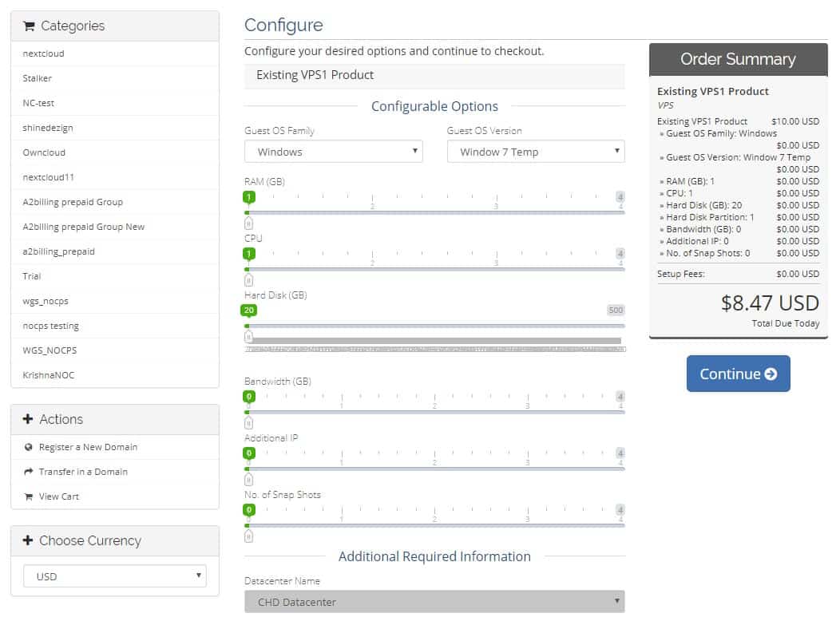Click the plus icon in Choose Currency header

coord(29,540)
